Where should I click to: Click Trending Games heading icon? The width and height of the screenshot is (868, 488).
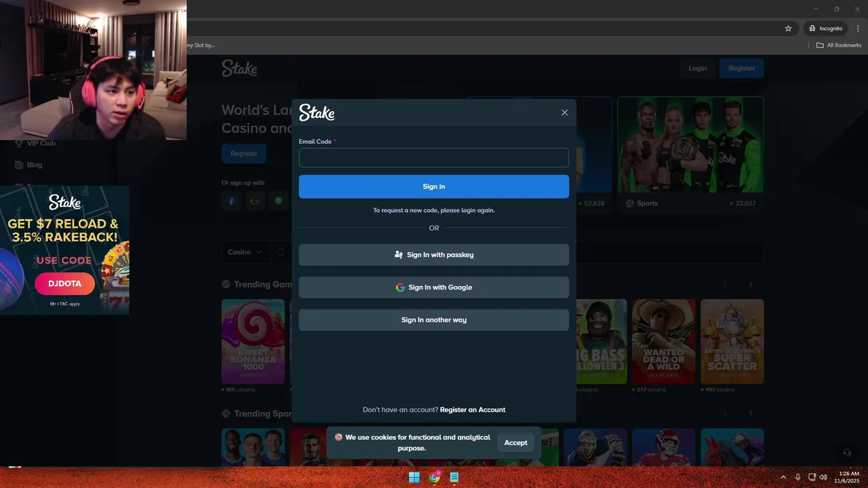pyautogui.click(x=226, y=285)
